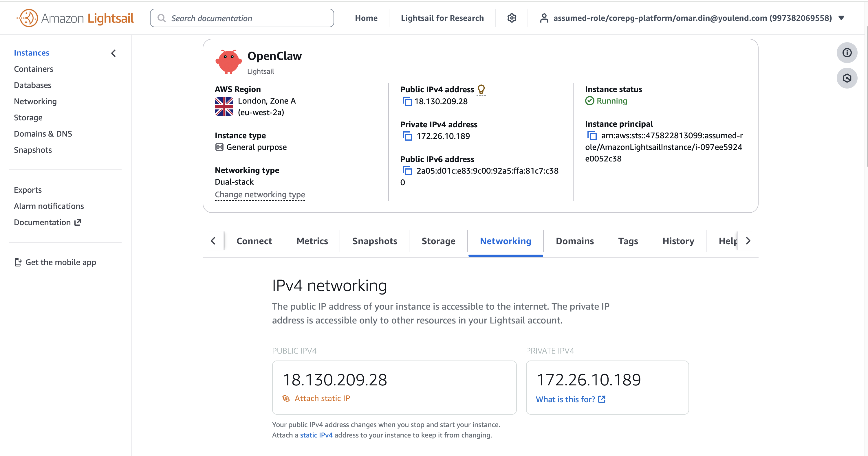
Task: Click the UK flag region icon
Action: [x=224, y=106]
